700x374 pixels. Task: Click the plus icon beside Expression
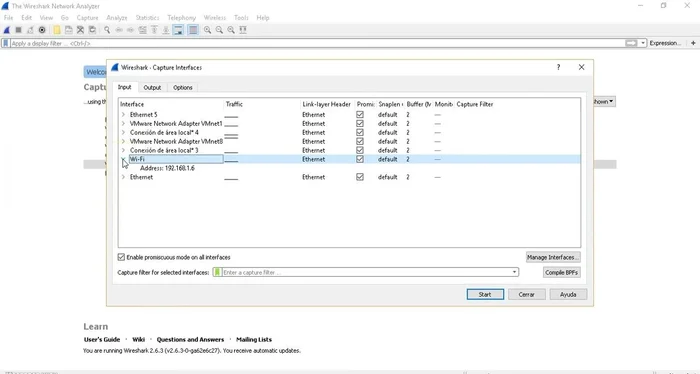click(x=693, y=43)
